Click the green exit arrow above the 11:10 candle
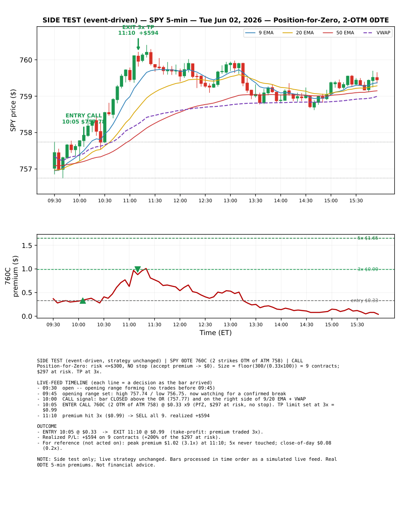The width and height of the screenshot is (411, 532). (x=138, y=44)
